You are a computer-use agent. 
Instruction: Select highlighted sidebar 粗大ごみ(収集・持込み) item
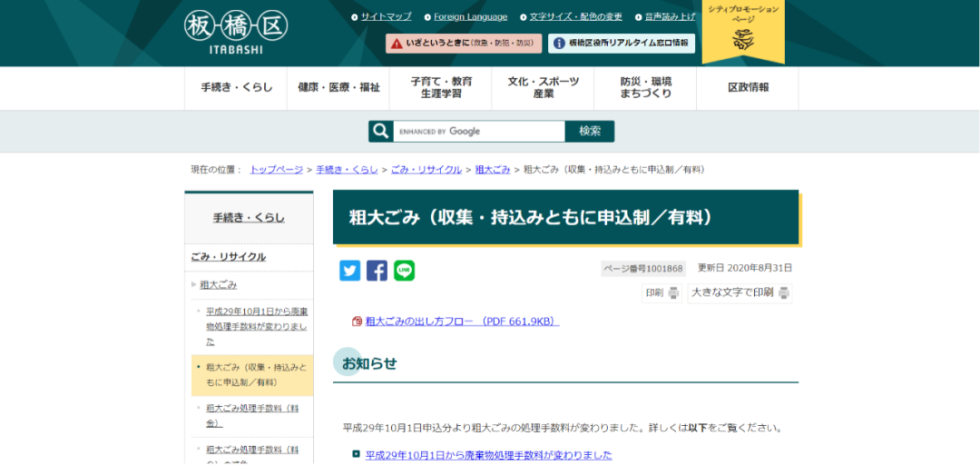252,375
